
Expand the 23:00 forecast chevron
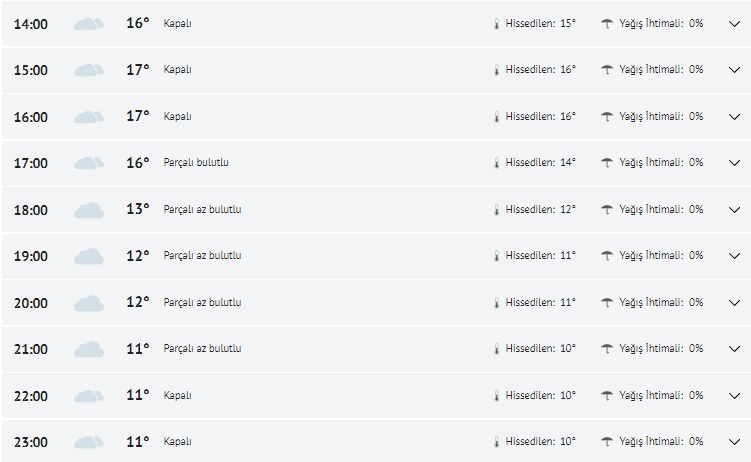(x=735, y=442)
